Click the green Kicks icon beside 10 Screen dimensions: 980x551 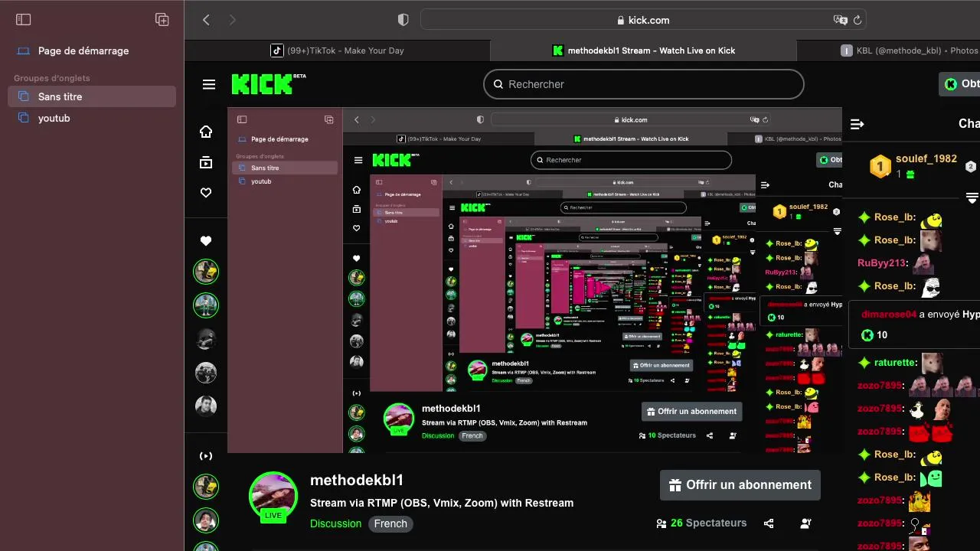point(867,334)
